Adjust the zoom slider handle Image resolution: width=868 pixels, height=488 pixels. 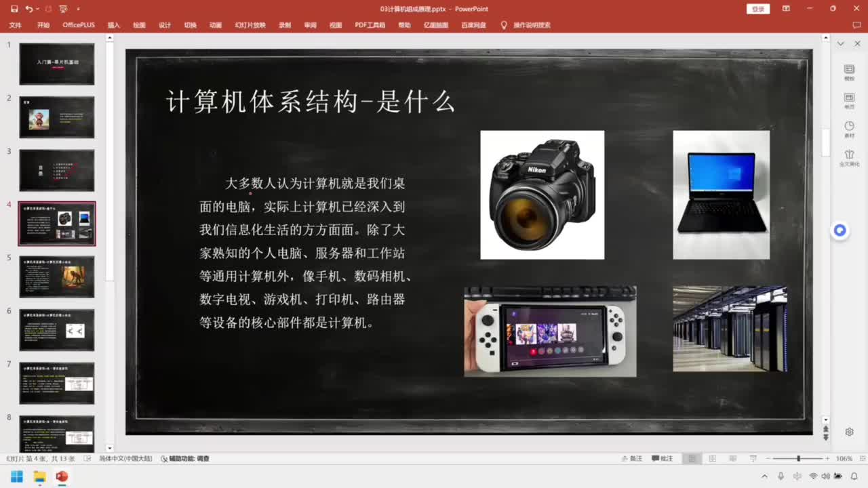pyautogui.click(x=798, y=459)
